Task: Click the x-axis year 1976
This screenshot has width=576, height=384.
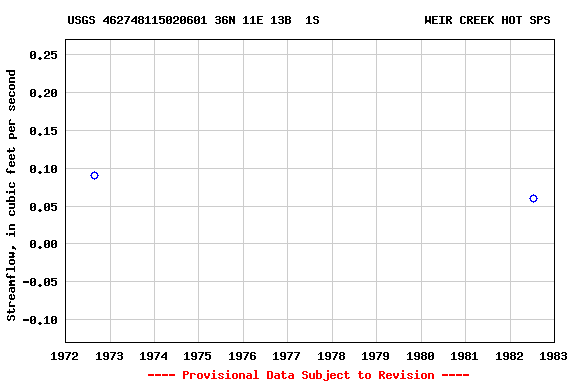Action: [242, 356]
